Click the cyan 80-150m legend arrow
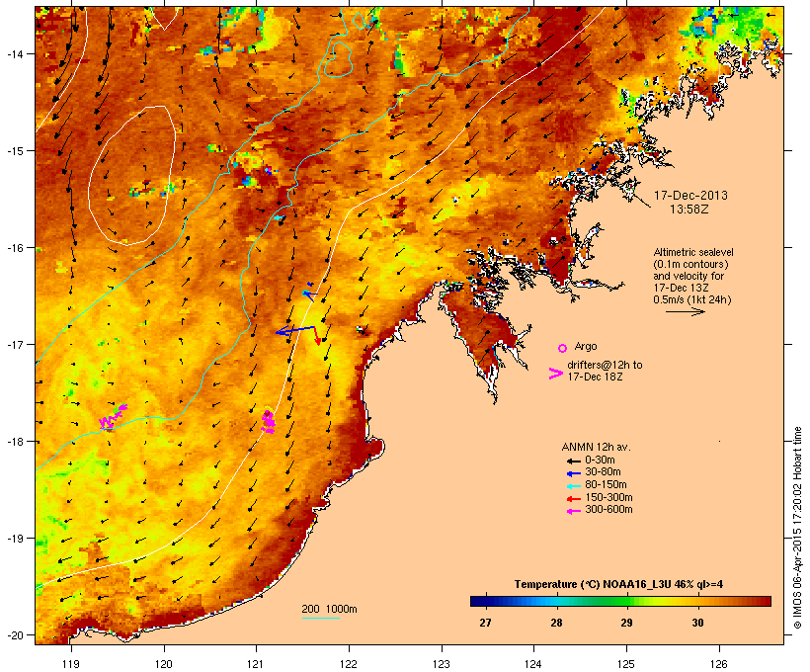The height and width of the screenshot is (672, 810). [x=573, y=486]
